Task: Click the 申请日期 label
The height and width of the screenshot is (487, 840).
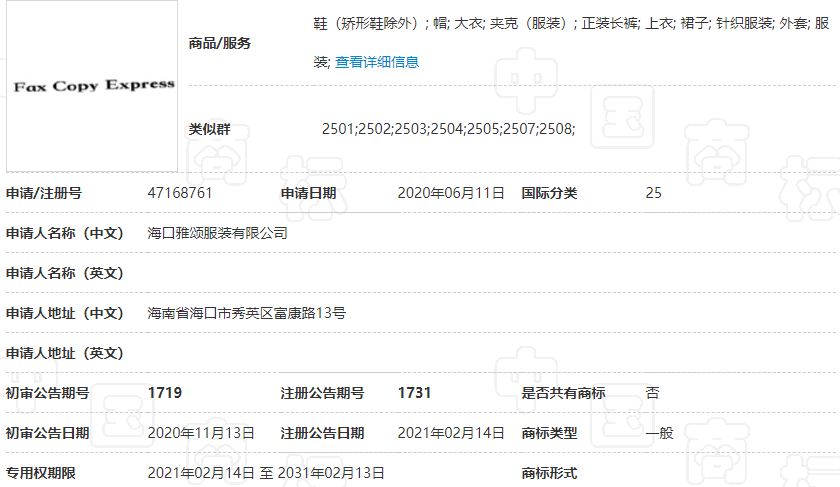Action: (309, 193)
